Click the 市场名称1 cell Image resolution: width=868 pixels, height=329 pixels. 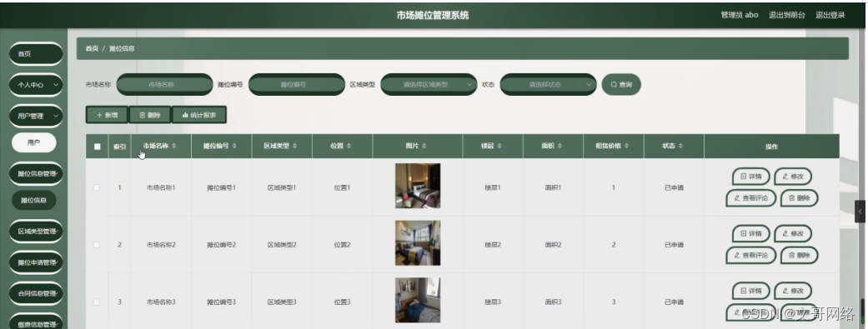[161, 187]
